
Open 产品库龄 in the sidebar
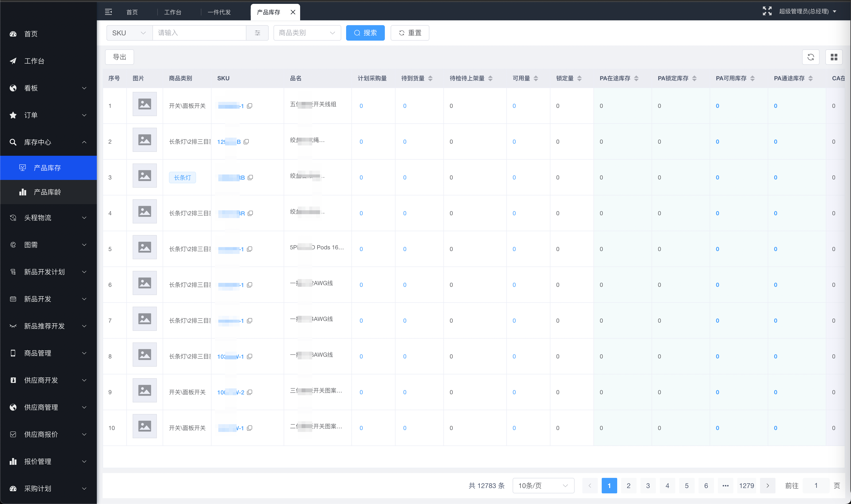pos(47,192)
